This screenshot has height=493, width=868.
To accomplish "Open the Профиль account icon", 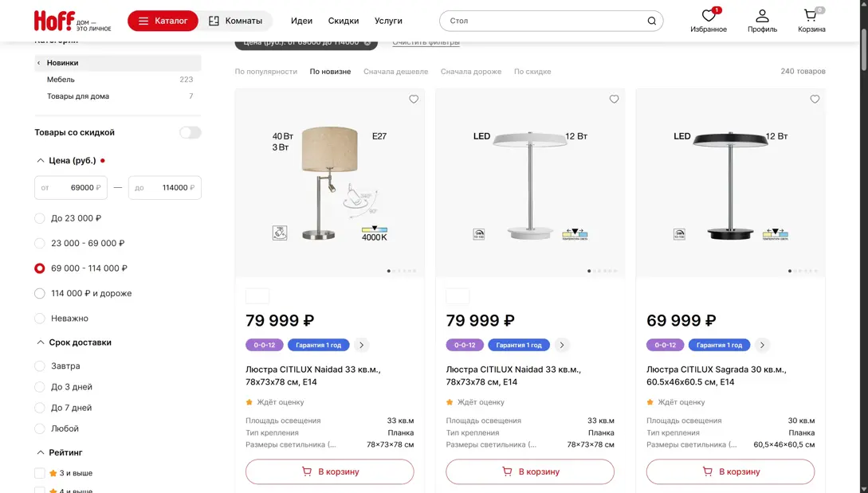I will pyautogui.click(x=762, y=16).
